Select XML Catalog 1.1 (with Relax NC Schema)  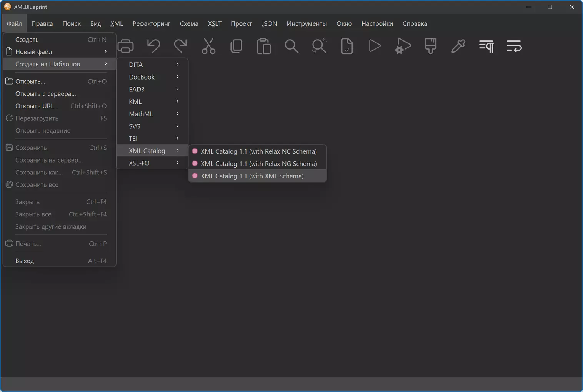coord(258,151)
